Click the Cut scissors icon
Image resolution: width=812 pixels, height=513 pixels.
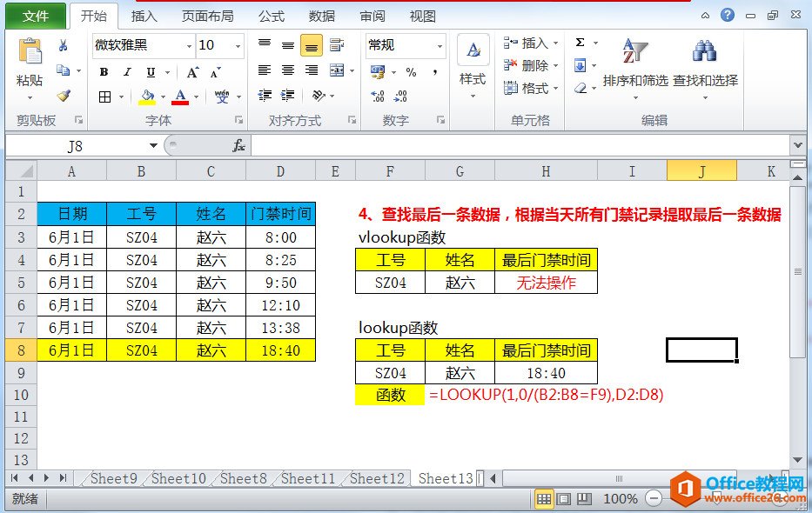[64, 45]
